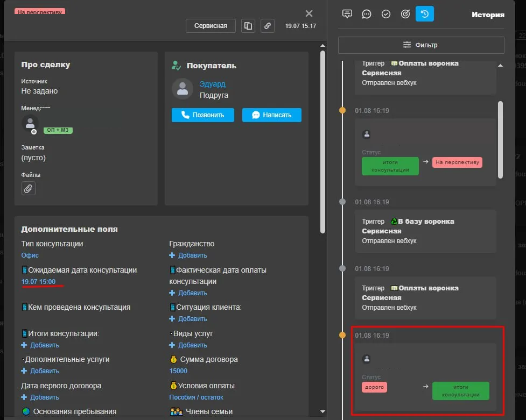The width and height of the screenshot is (526, 420).
Task: Add Итоги консультации value
Action: tap(40, 345)
